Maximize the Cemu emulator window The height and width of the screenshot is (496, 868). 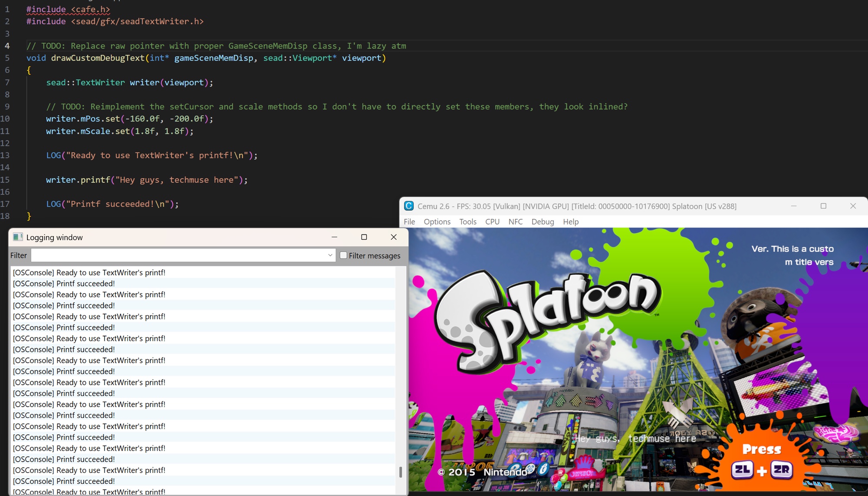point(823,206)
